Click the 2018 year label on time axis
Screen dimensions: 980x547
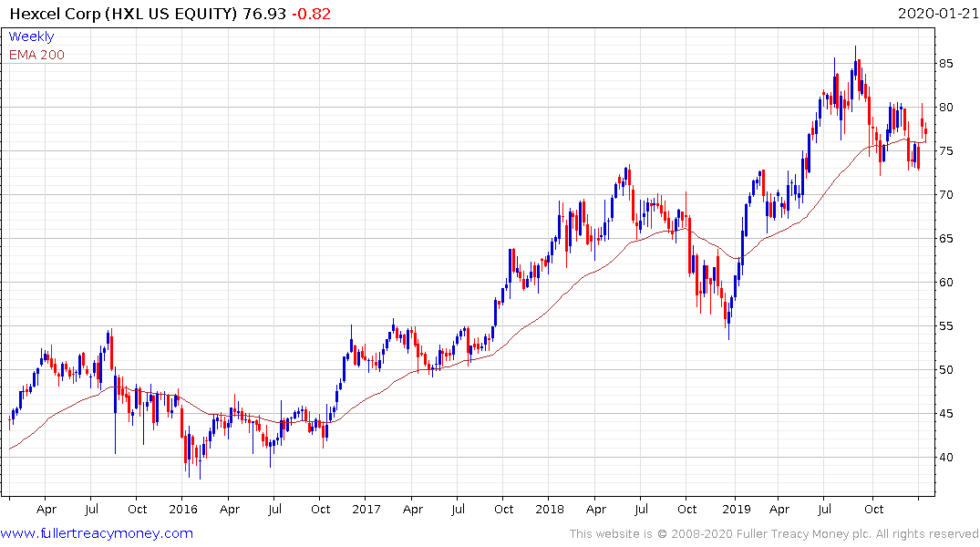tap(550, 509)
